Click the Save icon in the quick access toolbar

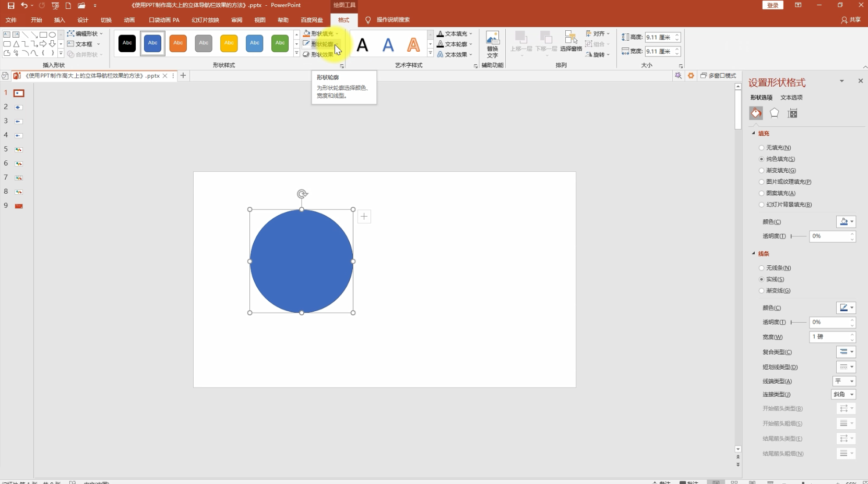click(11, 5)
